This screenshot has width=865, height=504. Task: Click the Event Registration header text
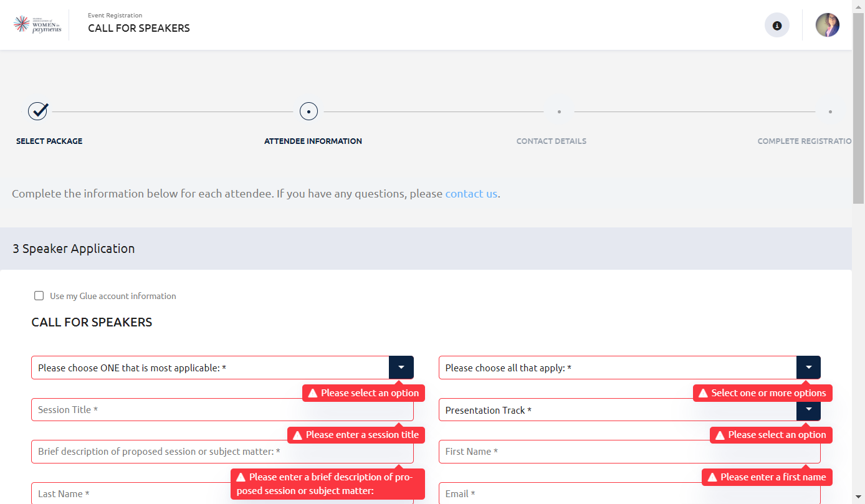coord(115,16)
